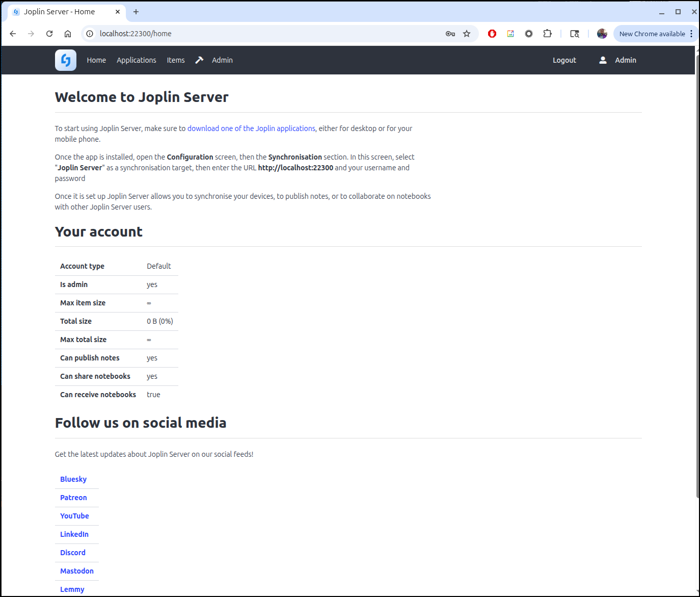The image size is (700, 597).
Task: Click the Admin wrench icon
Action: click(199, 60)
